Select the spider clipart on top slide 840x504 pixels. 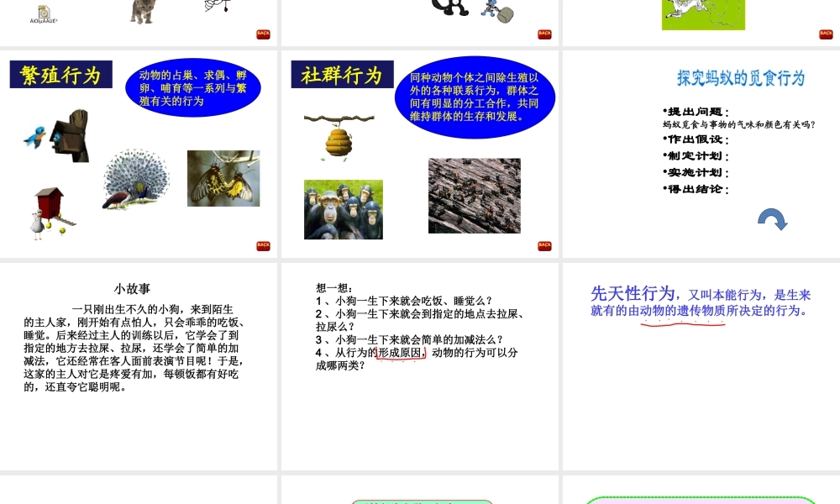pyautogui.click(x=217, y=6)
